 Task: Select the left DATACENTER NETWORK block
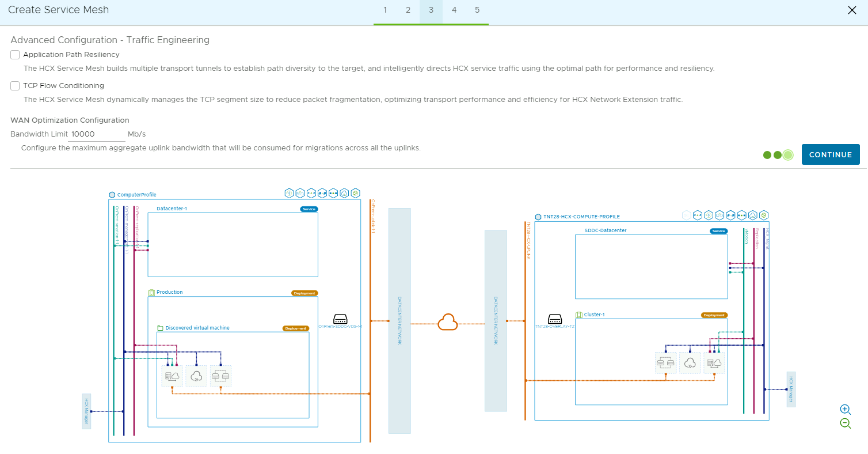coord(399,321)
